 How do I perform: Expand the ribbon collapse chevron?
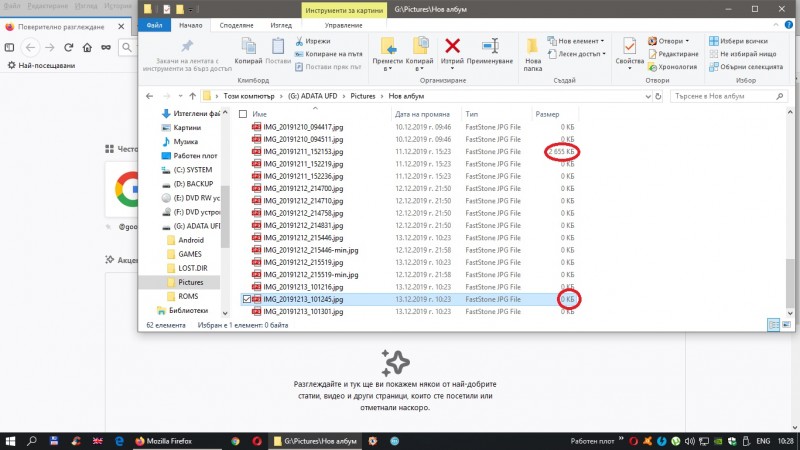[776, 25]
